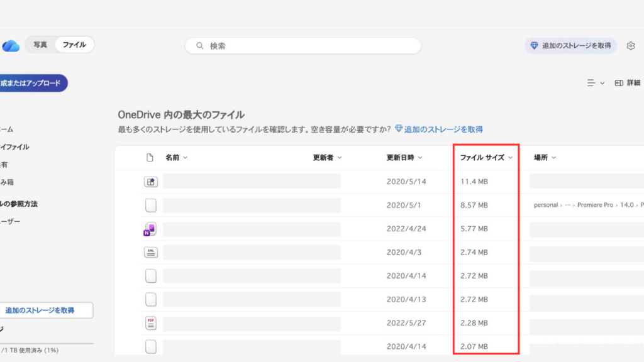Open the view layout options dropdown
Screen dimensions: 644x362
[x=595, y=83]
